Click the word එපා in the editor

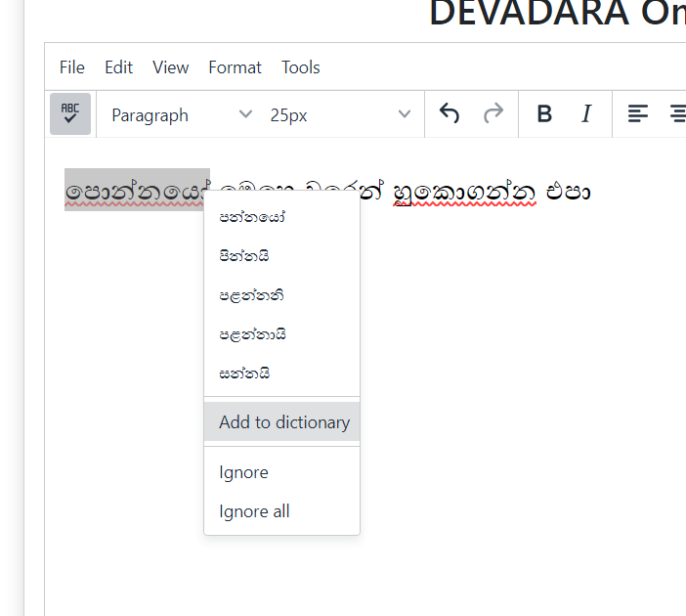(569, 193)
